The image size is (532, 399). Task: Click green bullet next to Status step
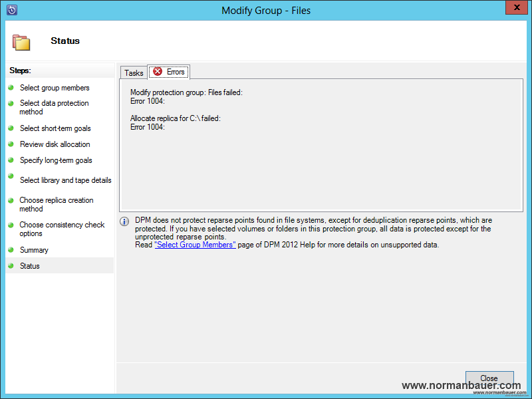point(11,265)
